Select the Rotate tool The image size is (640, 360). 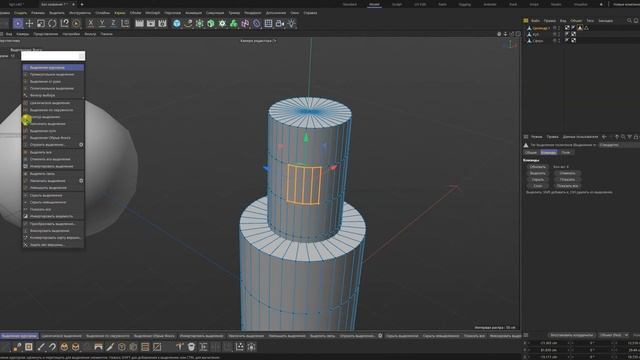click(52, 24)
